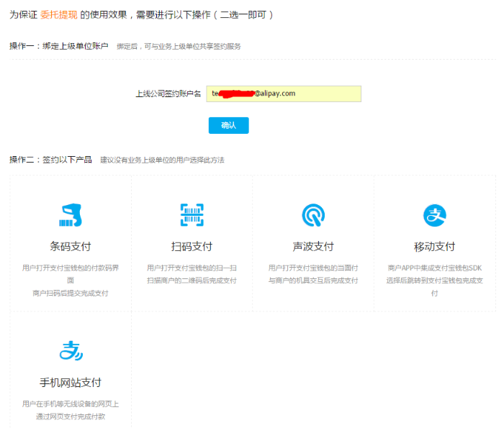Select the 移动支付 title
This screenshot has height=428, width=504.
coord(435,247)
